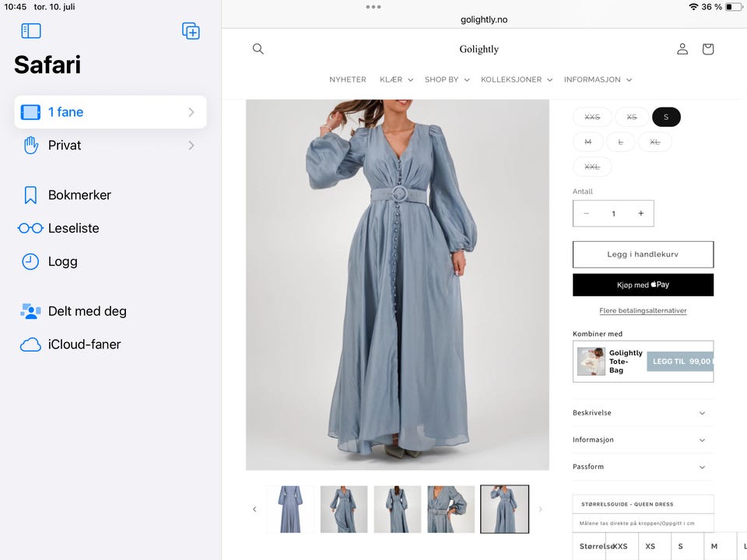747x560 pixels.
Task: Open the KOLLEKSJONER dropdown menu
Action: pos(517,79)
